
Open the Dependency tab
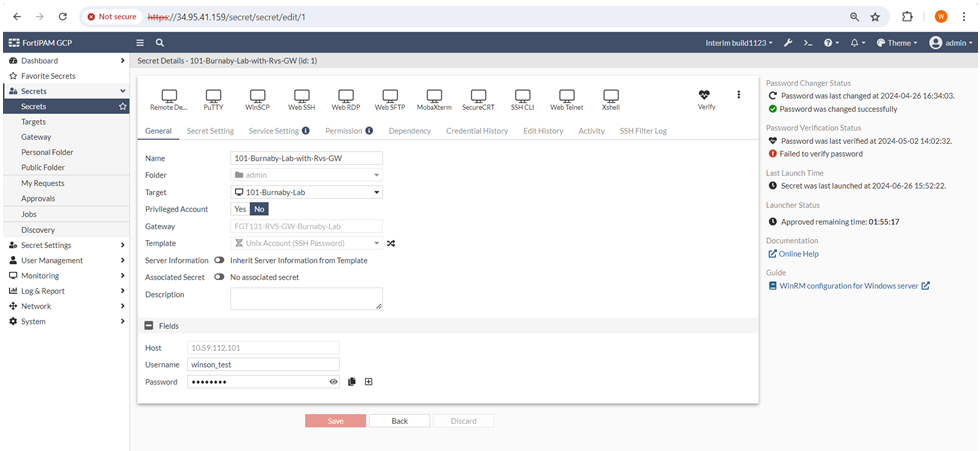coord(409,131)
